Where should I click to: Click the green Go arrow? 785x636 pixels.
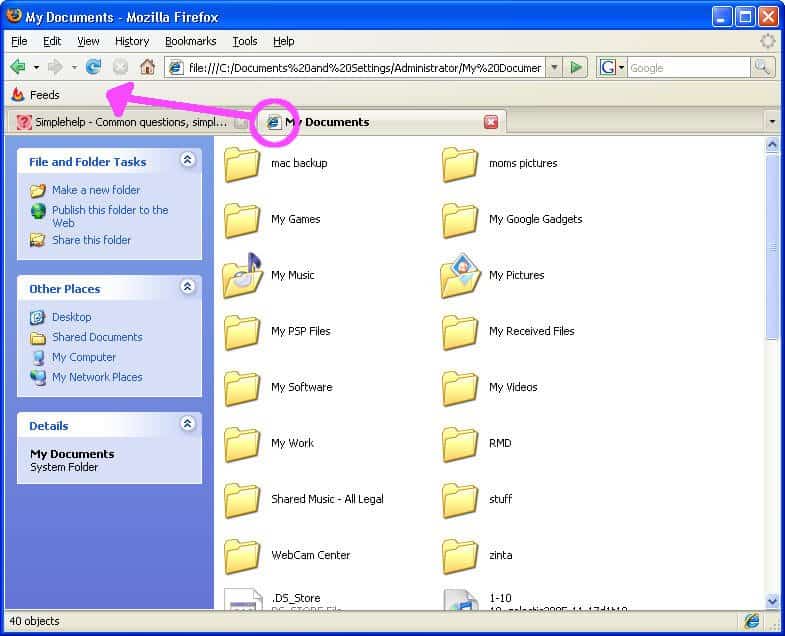[576, 67]
